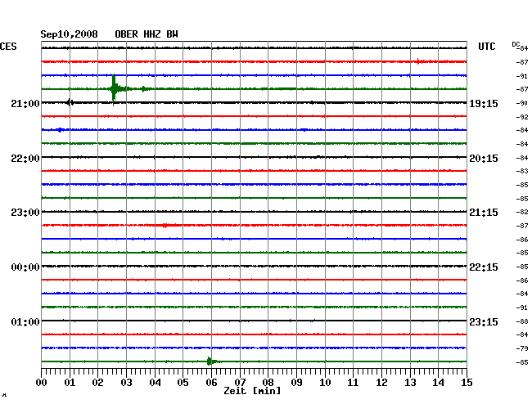Screen dimensions: 532x404
Task: Click the 08 minute axis tick label
Action: [x=268, y=382]
